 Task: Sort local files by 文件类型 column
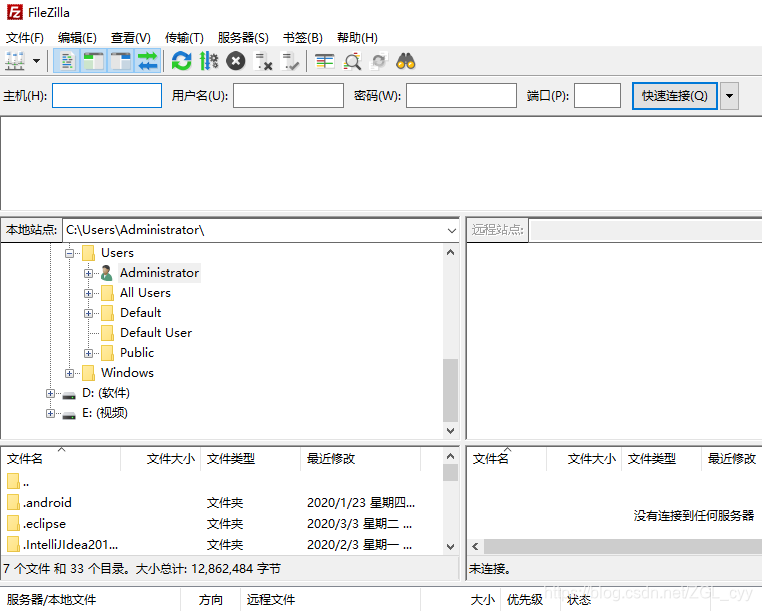point(251,458)
